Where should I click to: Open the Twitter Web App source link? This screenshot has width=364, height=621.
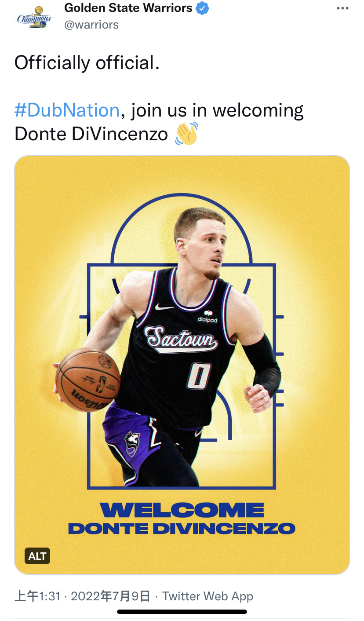pyautogui.click(x=207, y=596)
